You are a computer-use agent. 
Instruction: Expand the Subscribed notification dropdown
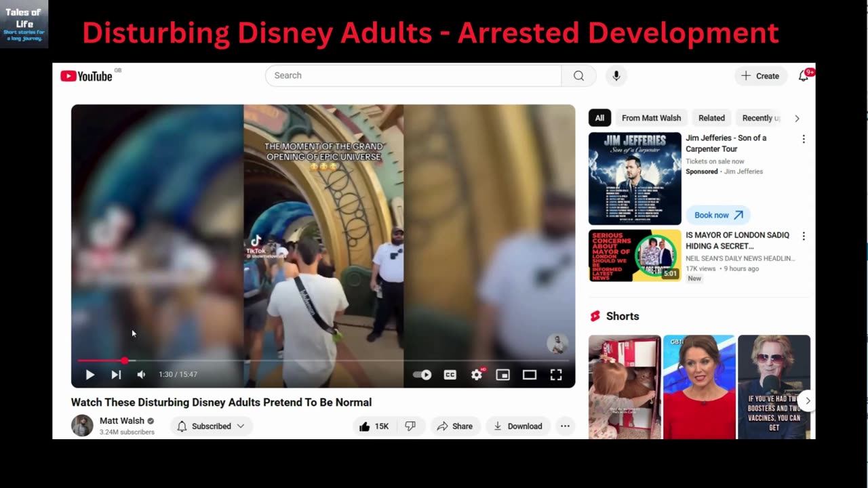211,426
